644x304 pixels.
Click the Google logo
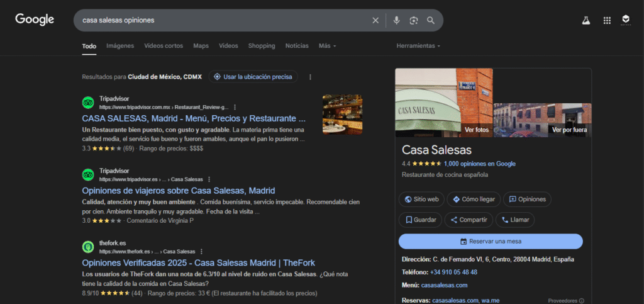[x=35, y=20]
